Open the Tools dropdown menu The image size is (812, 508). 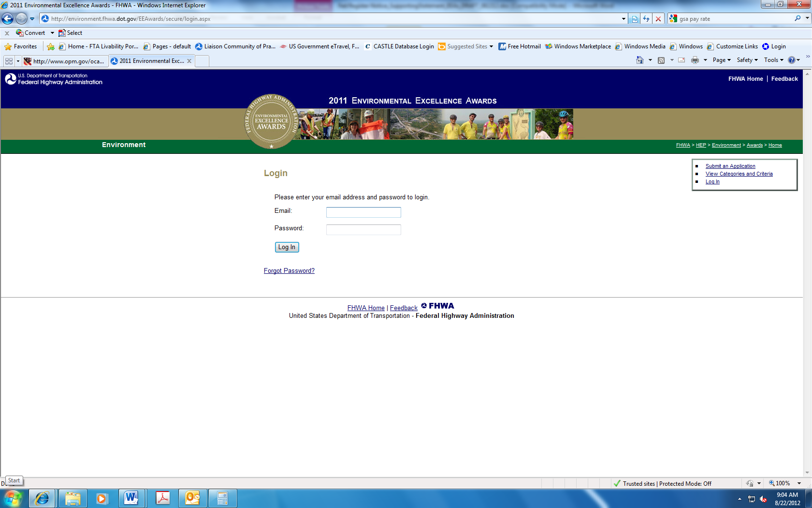coord(773,60)
